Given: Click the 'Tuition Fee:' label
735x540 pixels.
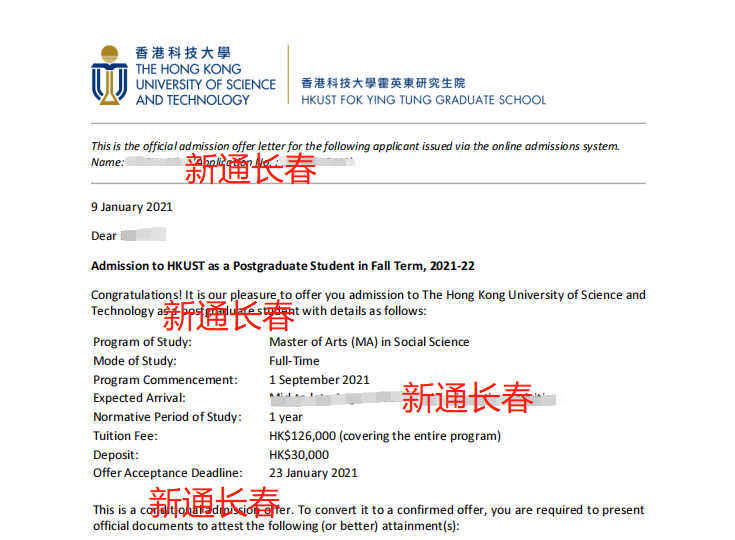Looking at the screenshot, I should (125, 436).
